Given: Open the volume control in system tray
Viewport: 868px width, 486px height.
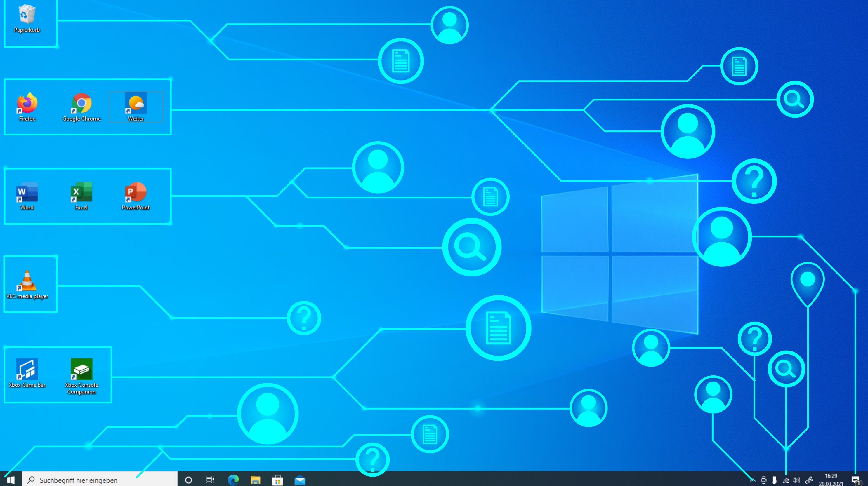Looking at the screenshot, I should [796, 480].
